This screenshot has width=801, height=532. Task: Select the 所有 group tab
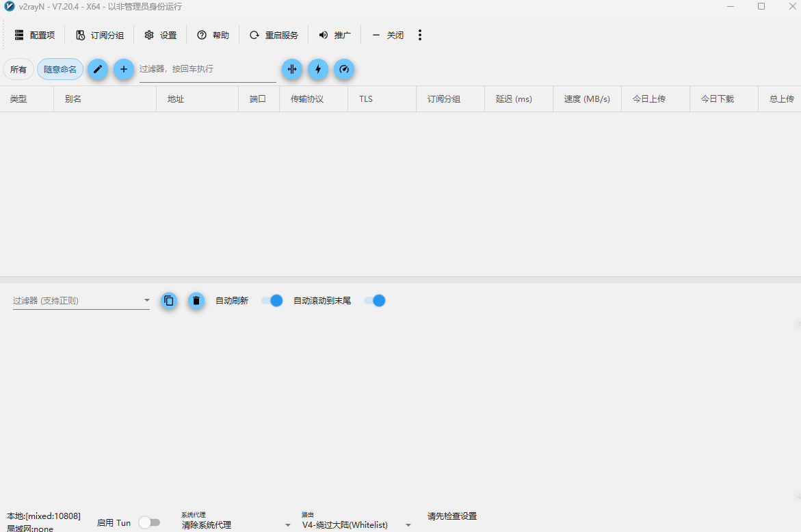[18, 70]
